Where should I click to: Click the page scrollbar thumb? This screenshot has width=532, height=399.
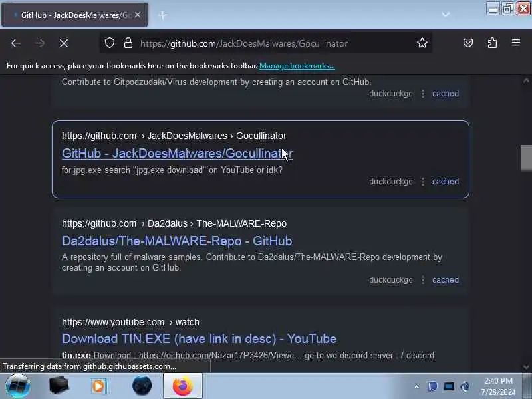pyautogui.click(x=526, y=158)
